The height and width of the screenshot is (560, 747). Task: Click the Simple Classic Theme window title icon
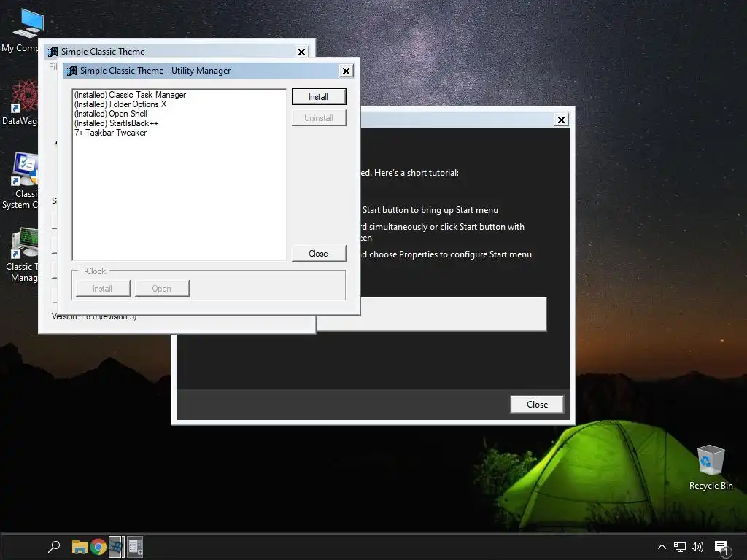point(53,52)
